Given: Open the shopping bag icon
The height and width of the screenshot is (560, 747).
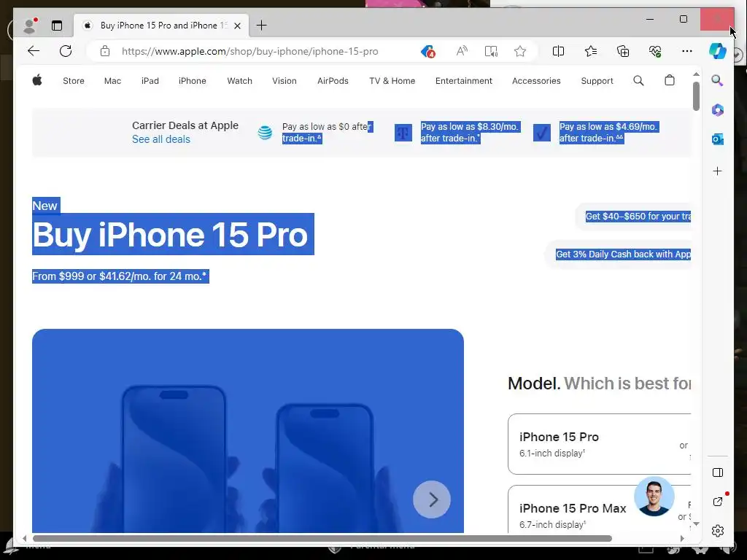Looking at the screenshot, I should (x=670, y=80).
